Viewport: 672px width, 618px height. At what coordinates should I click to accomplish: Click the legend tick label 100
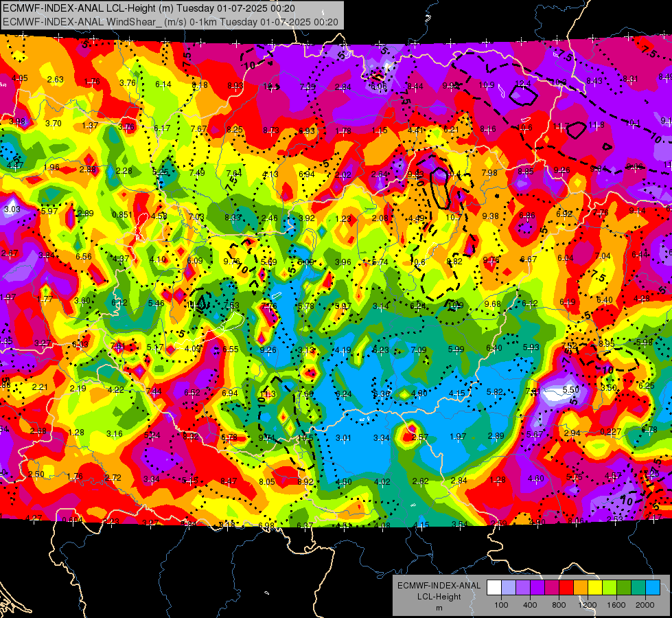[x=501, y=605]
